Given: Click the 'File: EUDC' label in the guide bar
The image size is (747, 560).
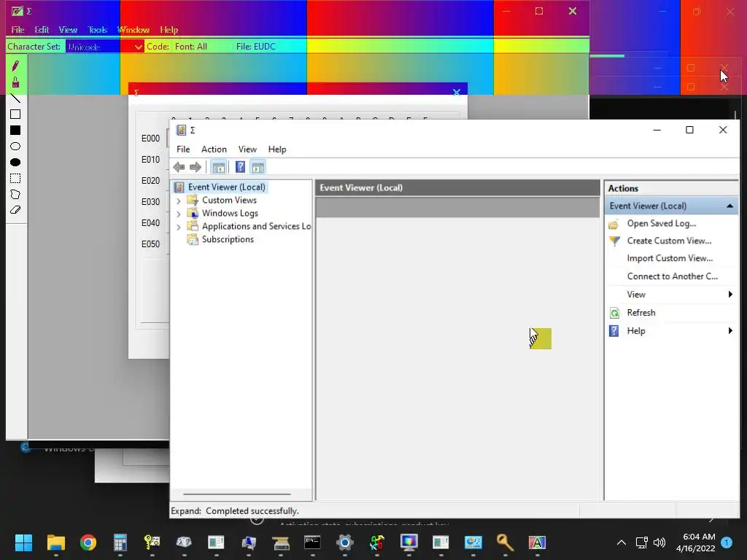Looking at the screenshot, I should coord(256,47).
